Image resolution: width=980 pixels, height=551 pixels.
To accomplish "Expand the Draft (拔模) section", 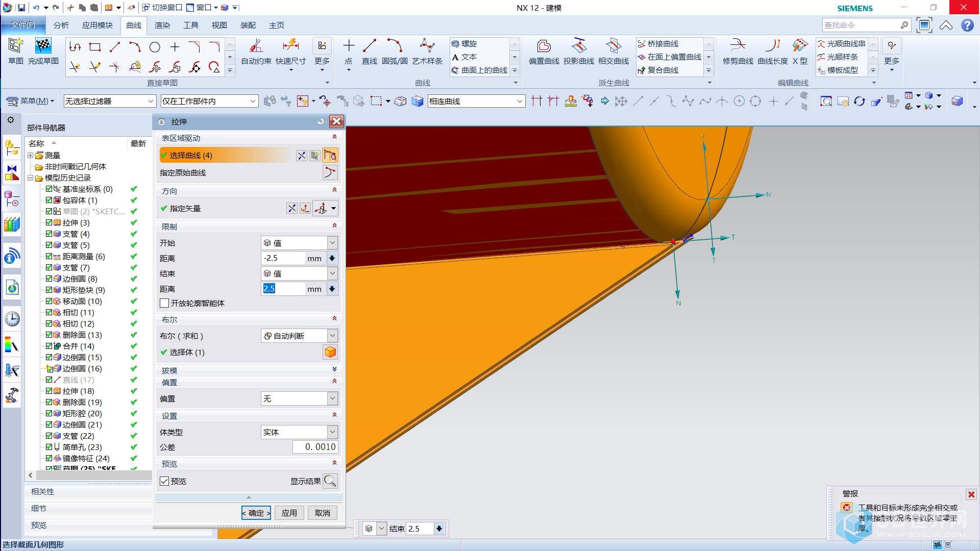I will click(x=334, y=369).
